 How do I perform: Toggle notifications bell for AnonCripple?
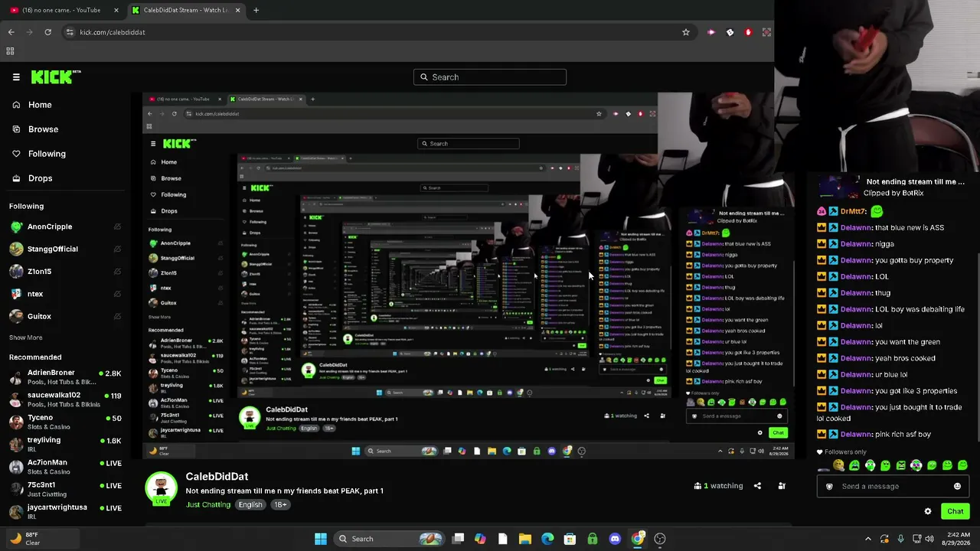[117, 227]
